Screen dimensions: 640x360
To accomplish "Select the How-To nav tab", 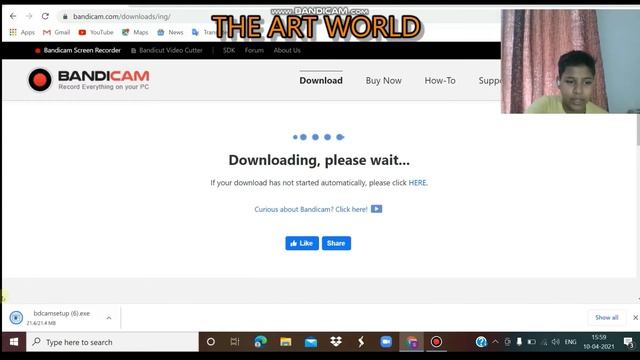I will (440, 80).
